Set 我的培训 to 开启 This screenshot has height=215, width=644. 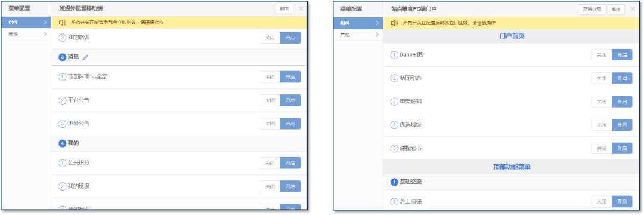tap(290, 38)
